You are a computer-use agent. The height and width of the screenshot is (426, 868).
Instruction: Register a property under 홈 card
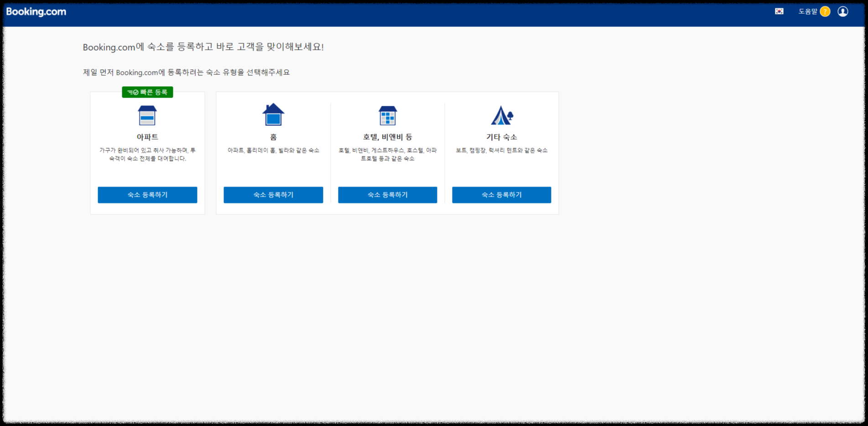point(273,195)
